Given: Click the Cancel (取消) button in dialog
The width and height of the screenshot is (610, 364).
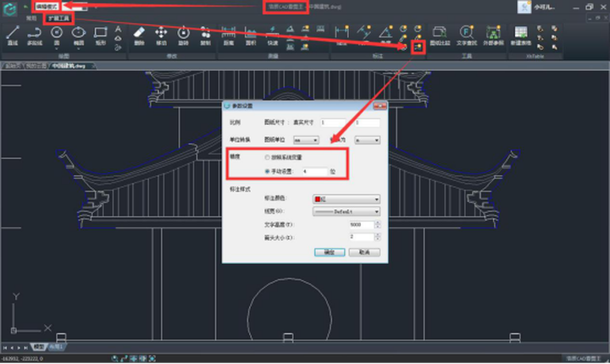Looking at the screenshot, I should pyautogui.click(x=364, y=252).
